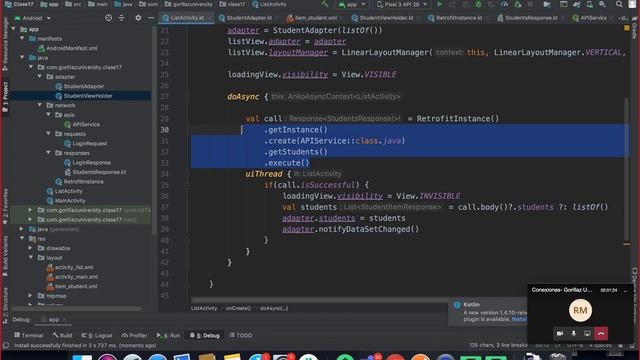The image size is (640, 360).
Task: Switch to StudentAdapter.kt editor tab
Action: [x=249, y=18]
